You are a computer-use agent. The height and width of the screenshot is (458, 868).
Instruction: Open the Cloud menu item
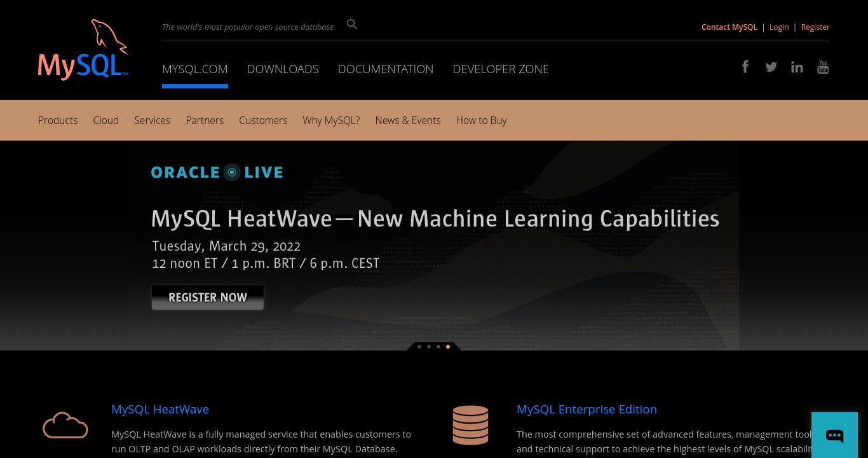click(106, 120)
